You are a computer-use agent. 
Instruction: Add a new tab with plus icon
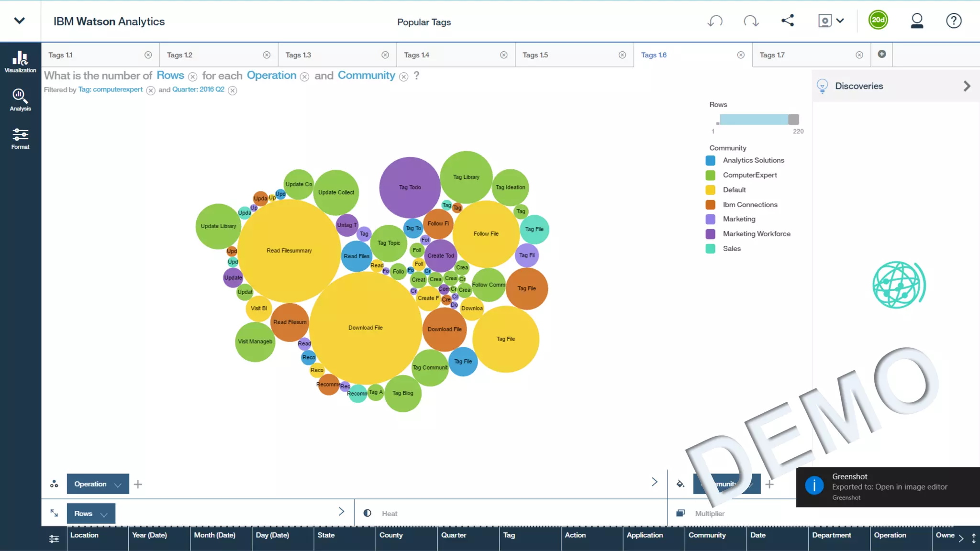(882, 54)
